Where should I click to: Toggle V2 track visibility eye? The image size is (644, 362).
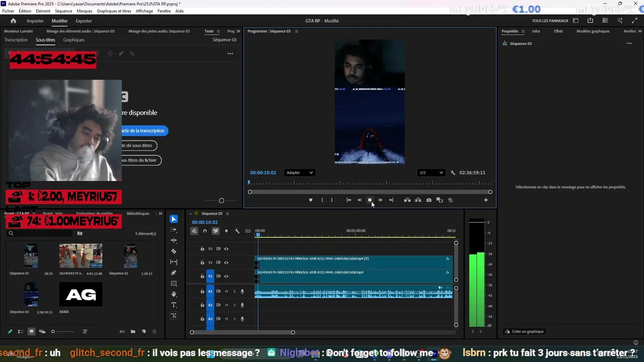coord(226,262)
